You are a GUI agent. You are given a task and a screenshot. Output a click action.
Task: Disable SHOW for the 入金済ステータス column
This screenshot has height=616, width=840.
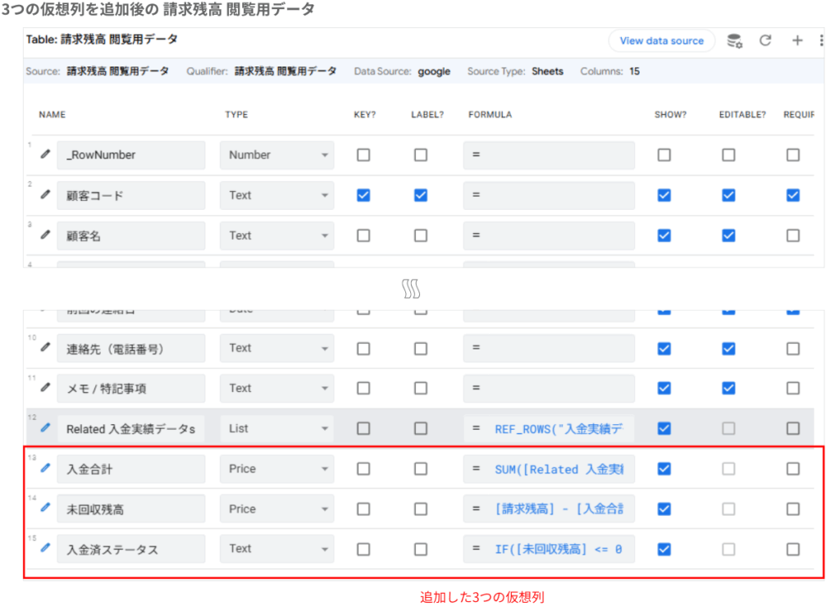664,548
